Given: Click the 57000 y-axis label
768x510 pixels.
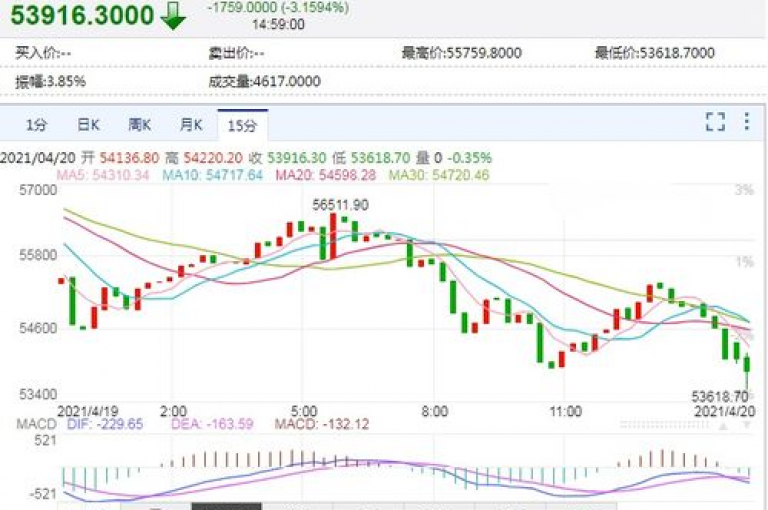Looking at the screenshot, I should point(38,190).
